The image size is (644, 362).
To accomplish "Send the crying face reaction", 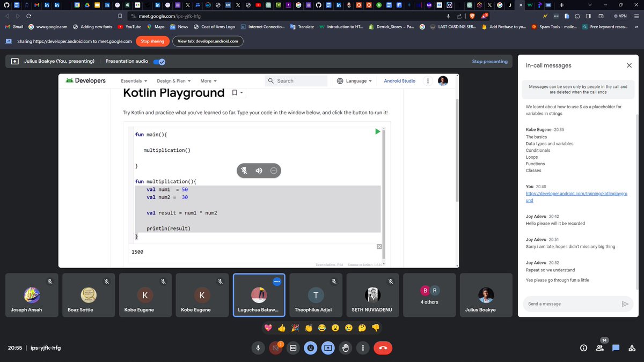I will tap(349, 328).
